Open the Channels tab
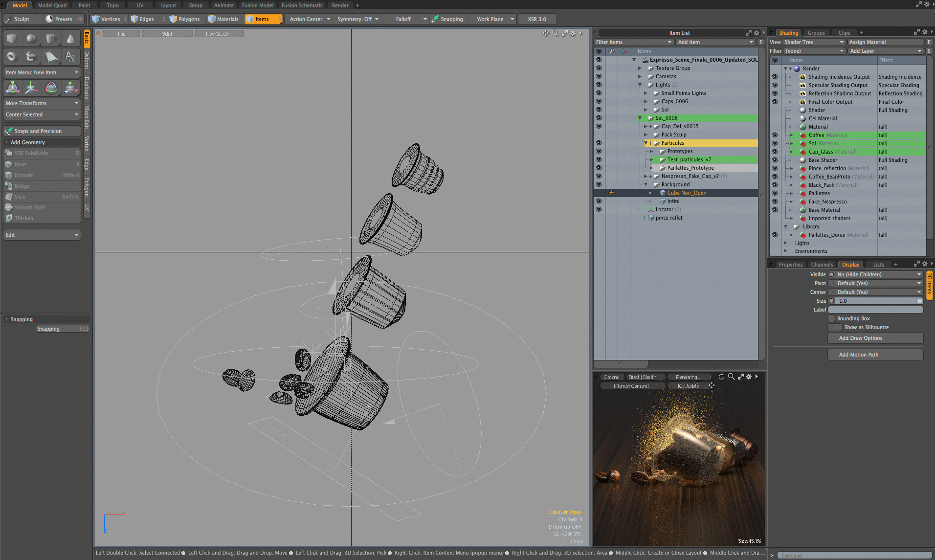This screenshot has height=560, width=935. (x=822, y=265)
